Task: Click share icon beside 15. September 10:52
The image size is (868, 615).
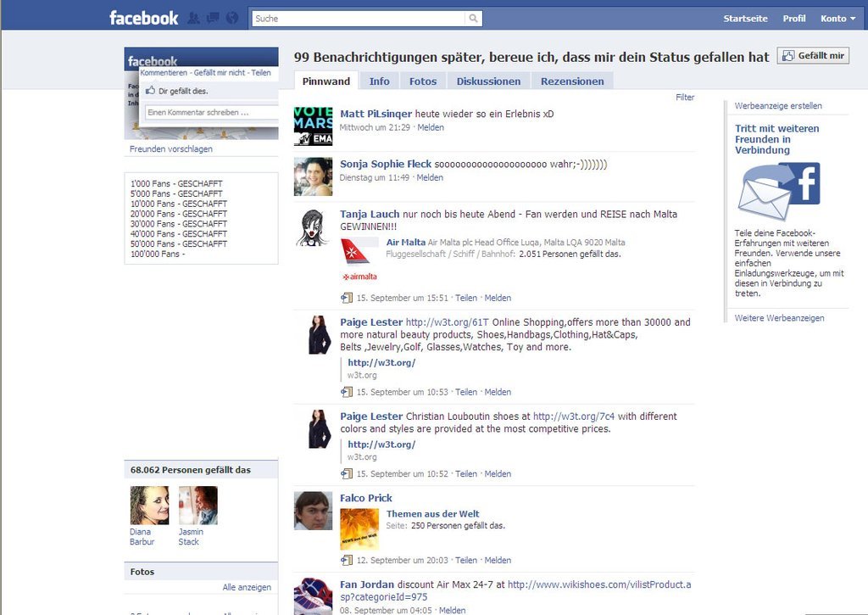Action: 347,473
